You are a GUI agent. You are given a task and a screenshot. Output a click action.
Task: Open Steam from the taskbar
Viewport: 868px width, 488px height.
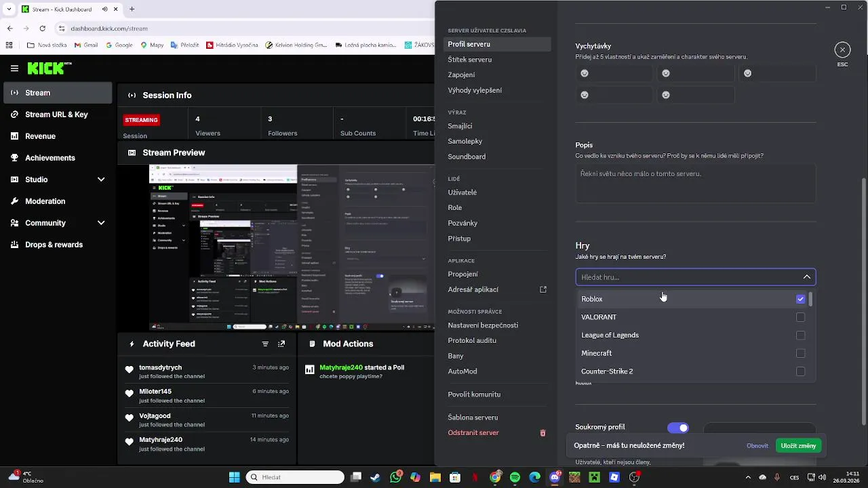point(376,477)
